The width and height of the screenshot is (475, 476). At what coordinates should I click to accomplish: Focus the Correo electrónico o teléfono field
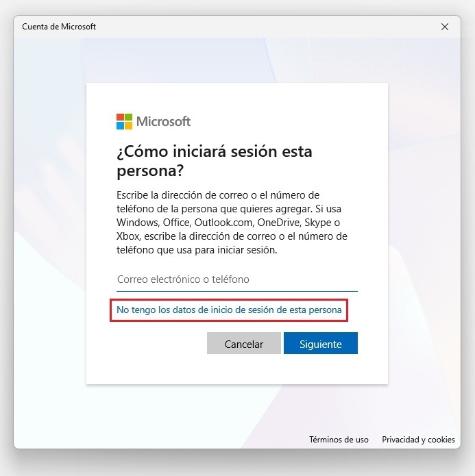point(237,279)
